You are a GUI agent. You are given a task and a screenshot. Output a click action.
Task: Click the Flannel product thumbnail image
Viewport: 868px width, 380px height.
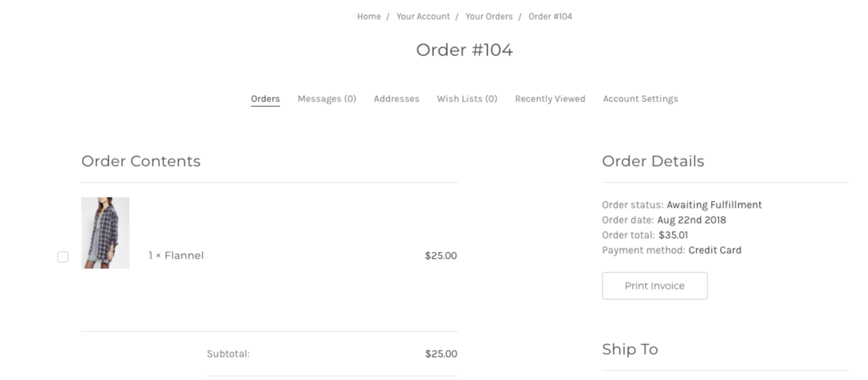point(105,232)
